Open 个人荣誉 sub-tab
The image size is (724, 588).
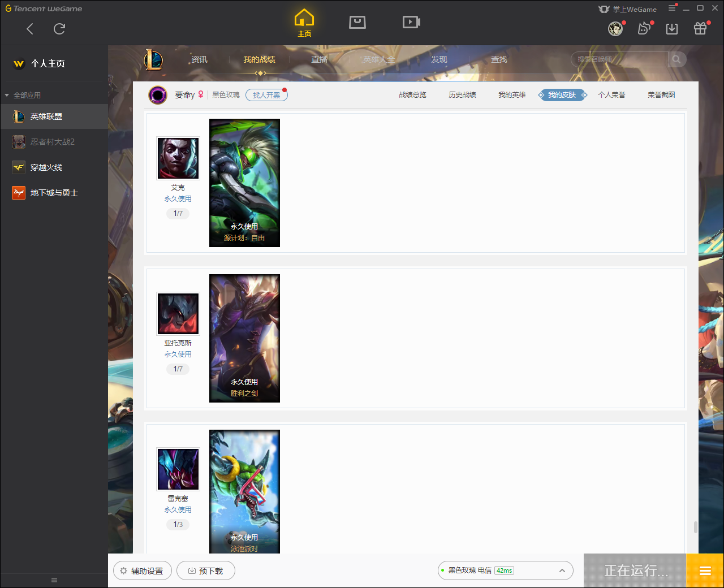coord(611,95)
